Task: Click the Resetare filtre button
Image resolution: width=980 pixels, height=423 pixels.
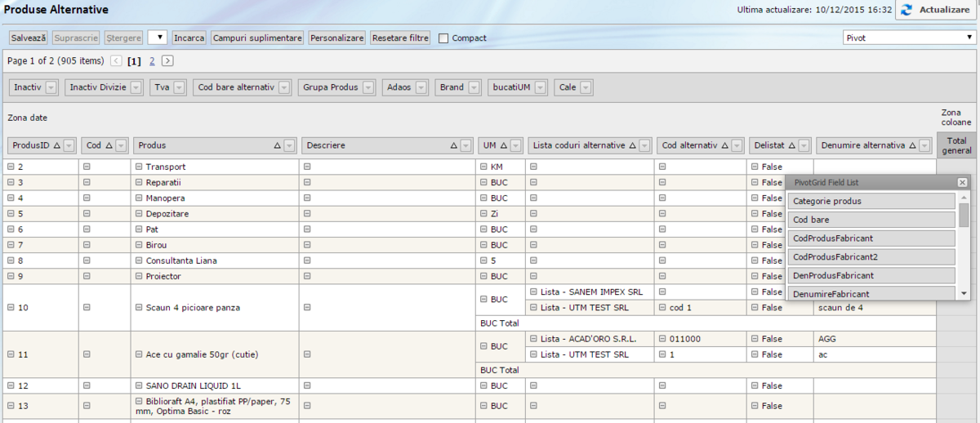Action: 399,38
